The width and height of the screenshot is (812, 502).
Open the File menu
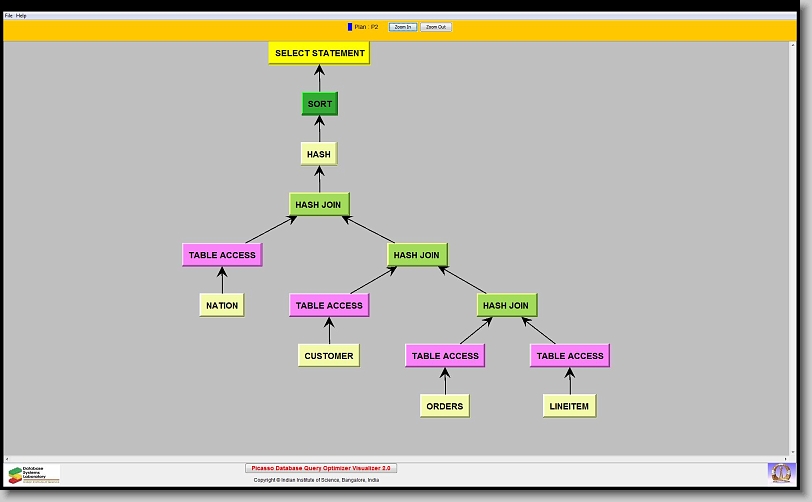(8, 16)
